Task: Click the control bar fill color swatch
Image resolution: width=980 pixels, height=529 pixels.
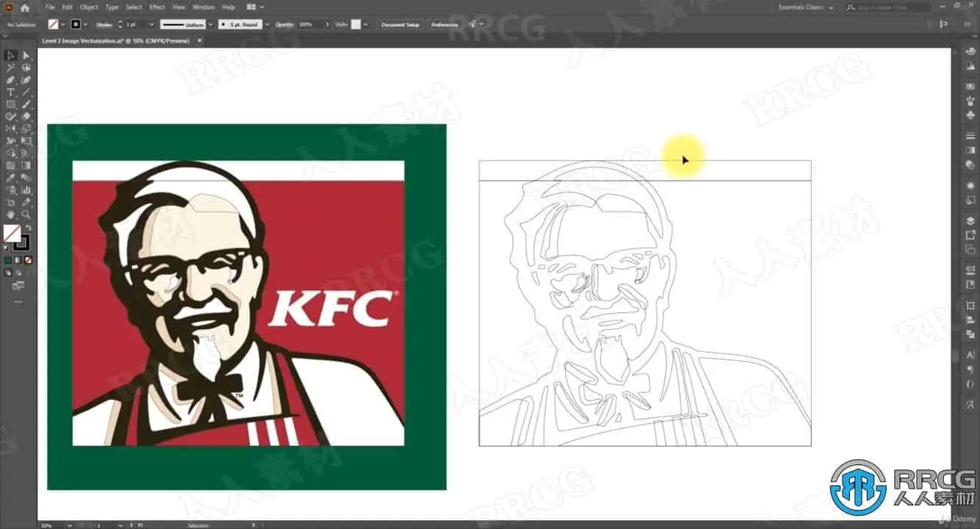Action: pos(54,24)
